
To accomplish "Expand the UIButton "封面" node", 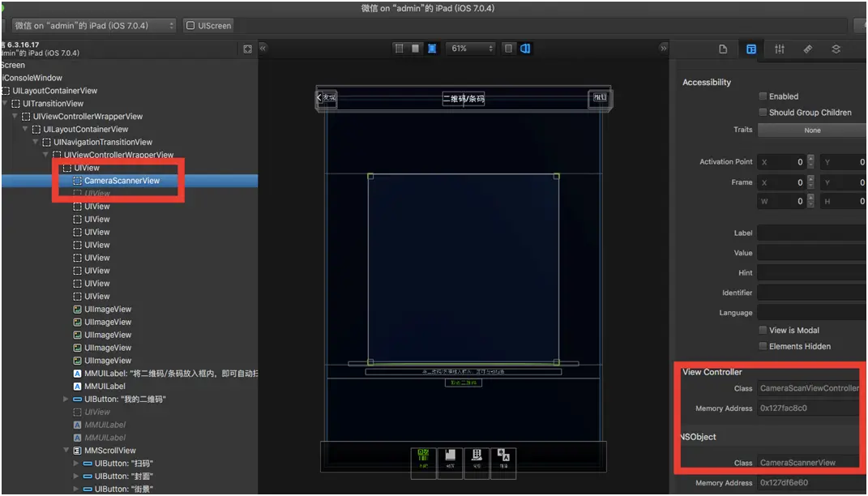I will click(76, 476).
